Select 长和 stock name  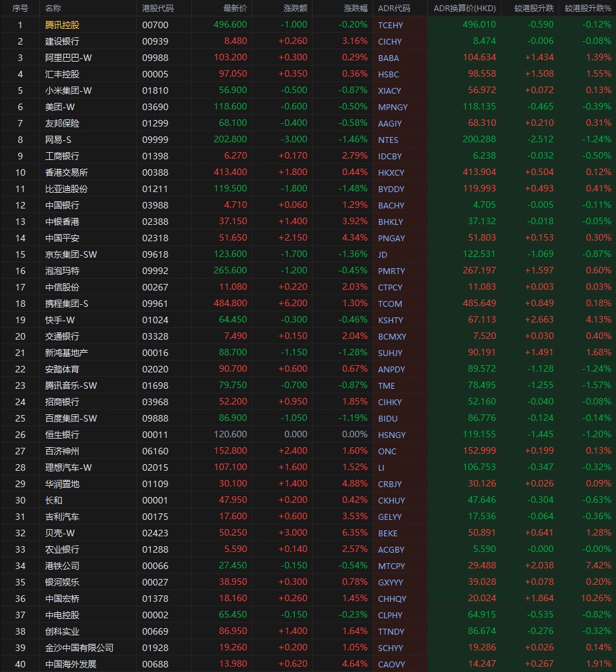click(x=54, y=500)
